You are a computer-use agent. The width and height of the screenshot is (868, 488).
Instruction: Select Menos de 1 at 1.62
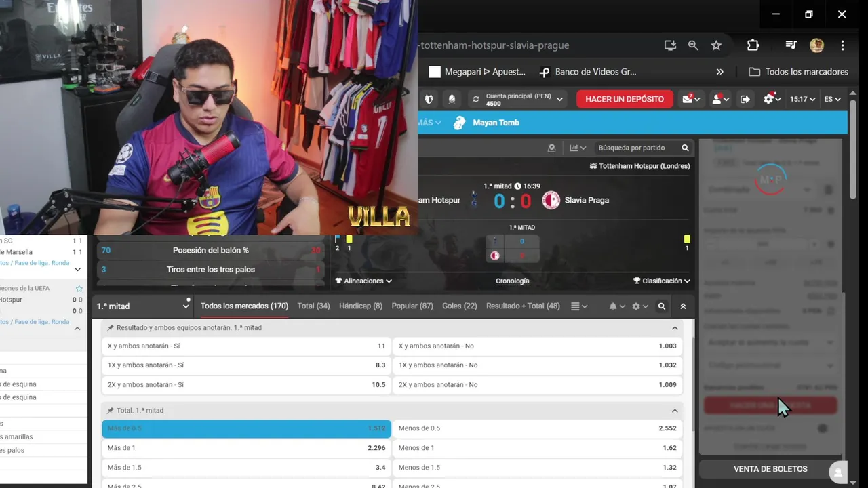coord(537,448)
